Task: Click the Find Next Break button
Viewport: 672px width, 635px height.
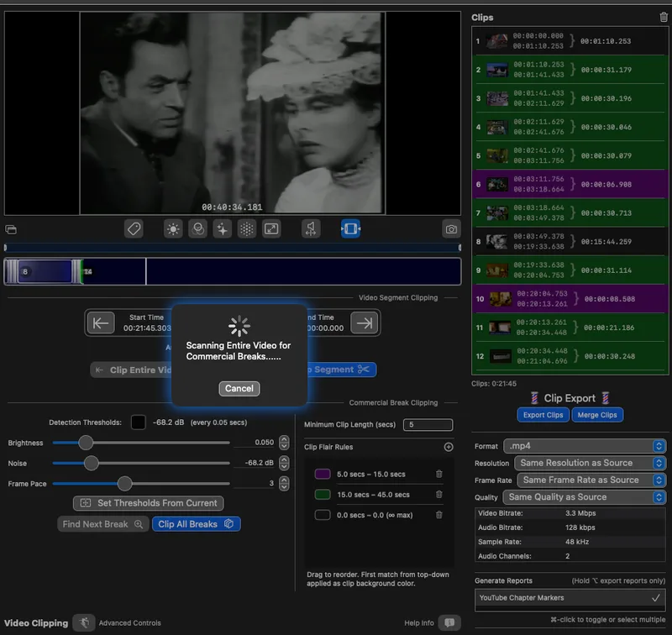Action: click(x=102, y=524)
